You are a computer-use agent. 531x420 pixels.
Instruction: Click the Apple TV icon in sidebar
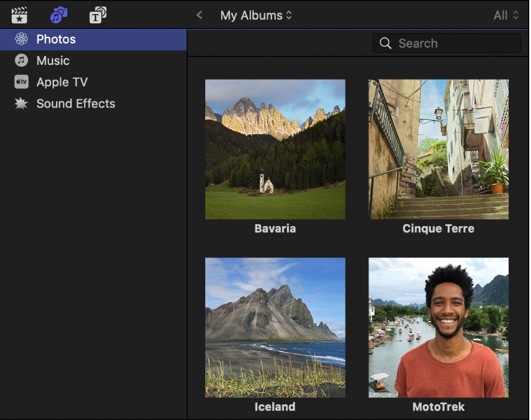[x=21, y=82]
